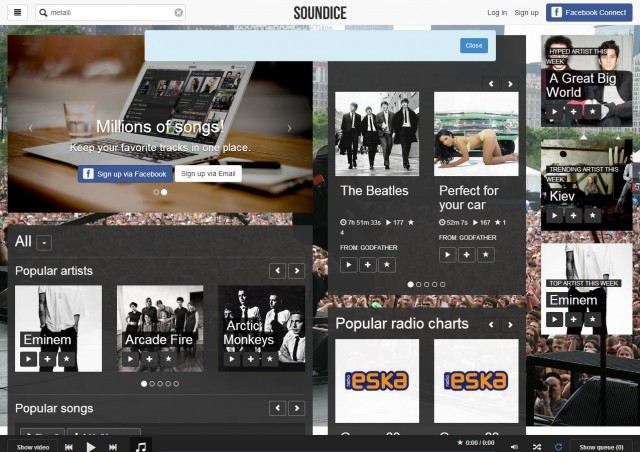The width and height of the screenshot is (640, 452).
Task: Click the search box containing 'metalli'
Action: coord(110,13)
